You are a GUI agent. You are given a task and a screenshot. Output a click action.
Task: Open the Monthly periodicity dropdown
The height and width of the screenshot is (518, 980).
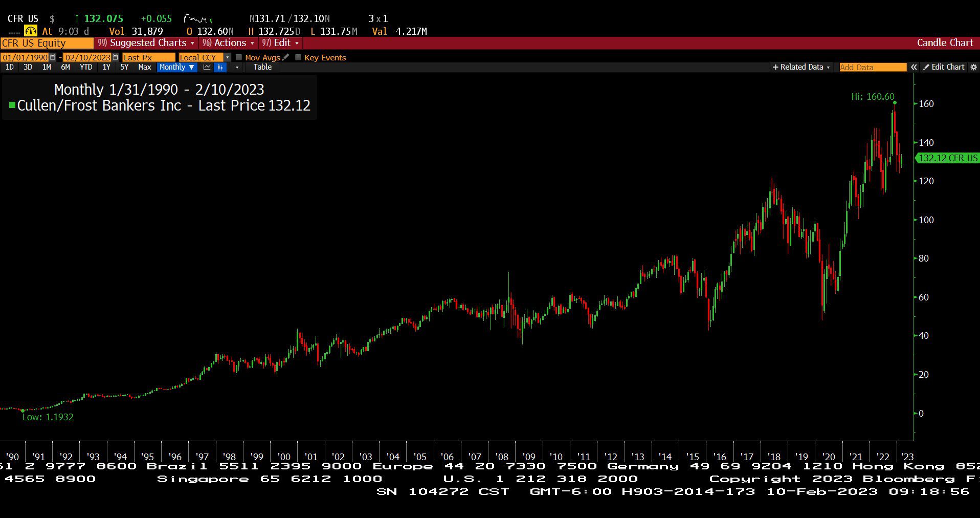tap(176, 67)
